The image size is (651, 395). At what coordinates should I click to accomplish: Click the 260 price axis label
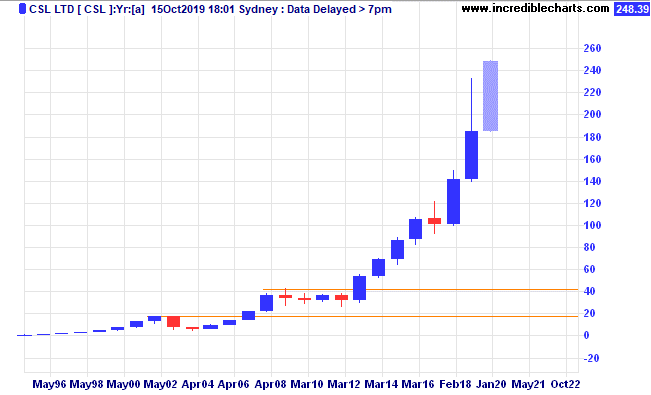pyautogui.click(x=592, y=49)
